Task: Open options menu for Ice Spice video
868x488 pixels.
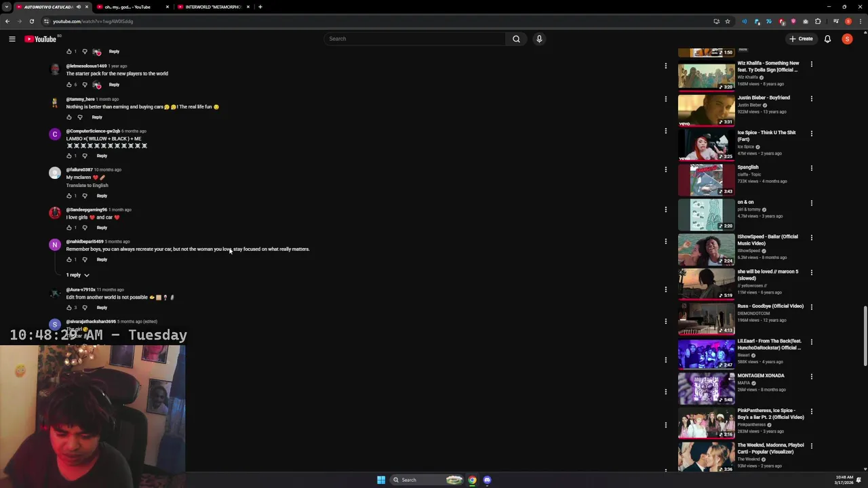Action: (811, 133)
